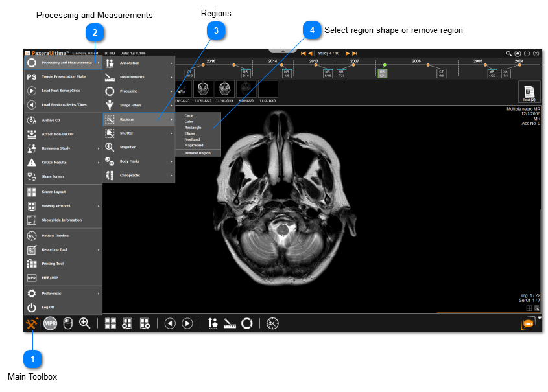Open the search magnifier in title bar

tap(509, 53)
